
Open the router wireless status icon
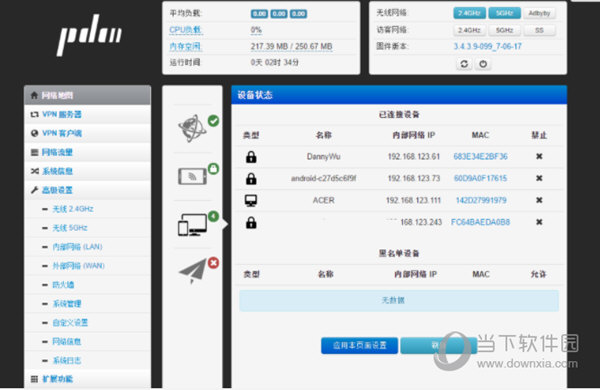click(192, 176)
